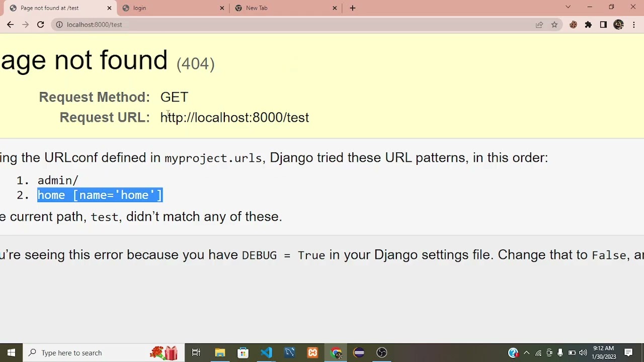
Task: Open a new browser tab
Action: (353, 8)
